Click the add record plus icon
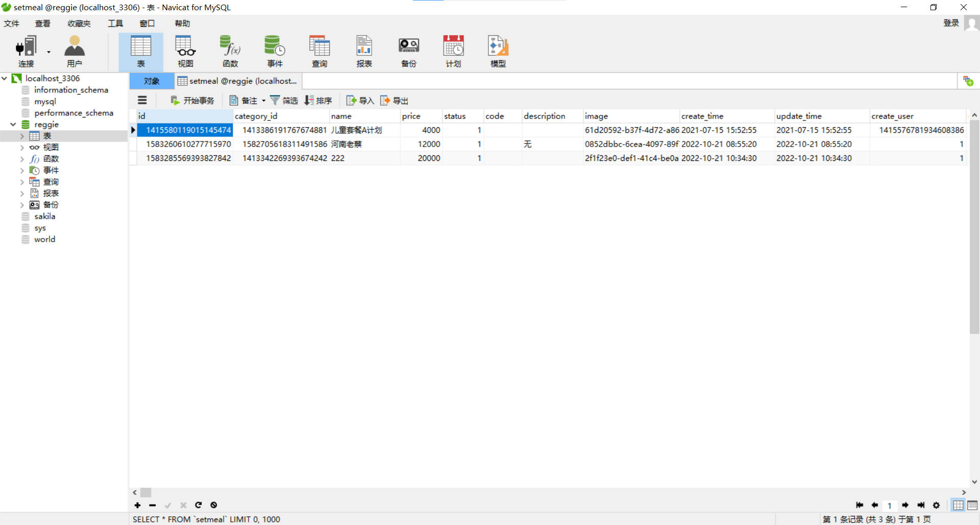 click(x=137, y=505)
